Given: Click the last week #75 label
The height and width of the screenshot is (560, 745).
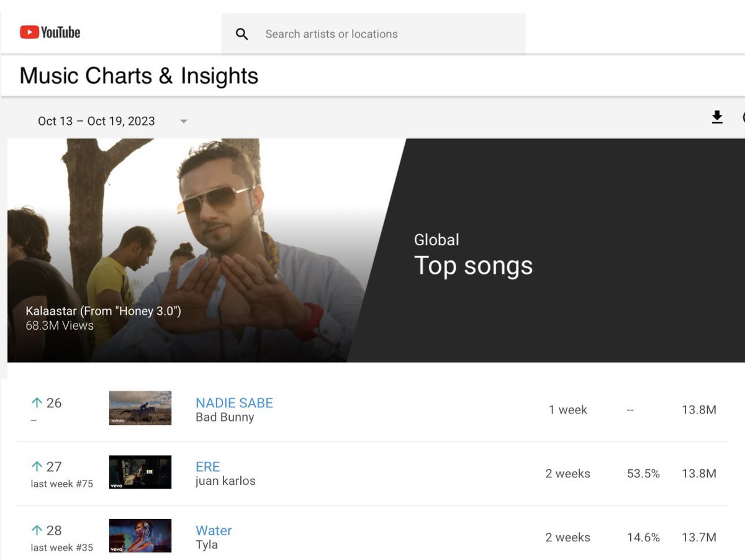Looking at the screenshot, I should point(62,484).
